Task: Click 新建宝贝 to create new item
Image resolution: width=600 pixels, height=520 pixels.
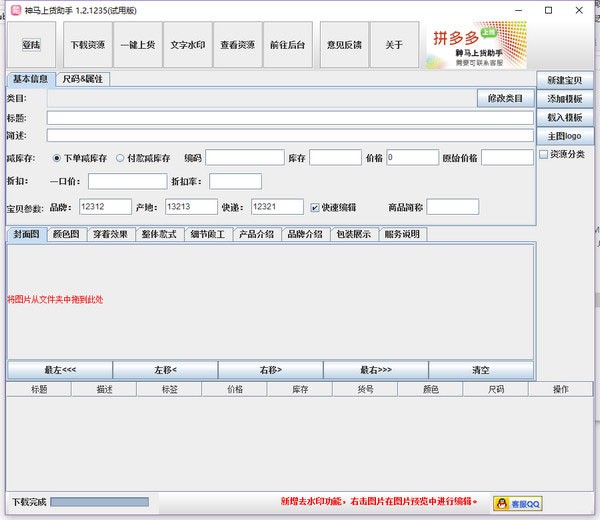Action: (565, 80)
